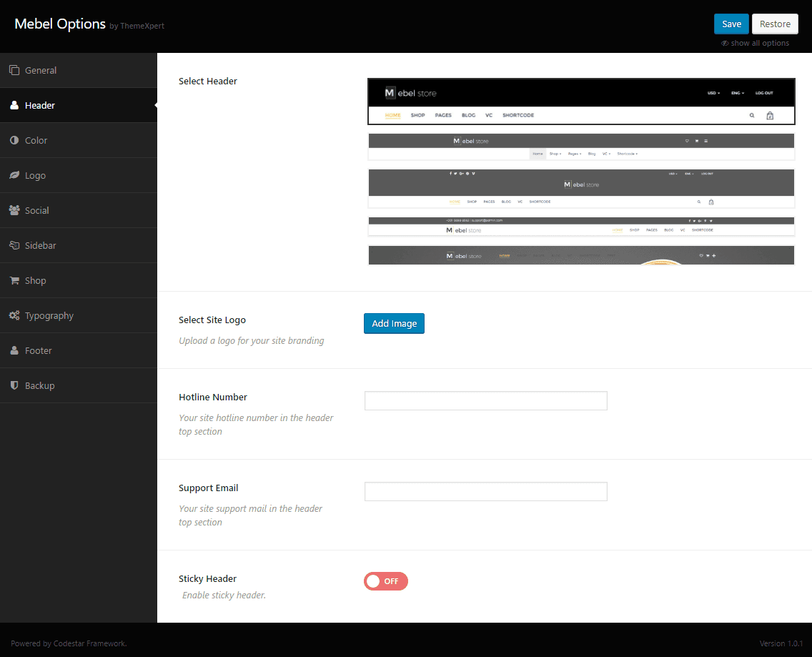This screenshot has height=657, width=812.
Task: Open Backup via the shield icon
Action: (x=14, y=385)
